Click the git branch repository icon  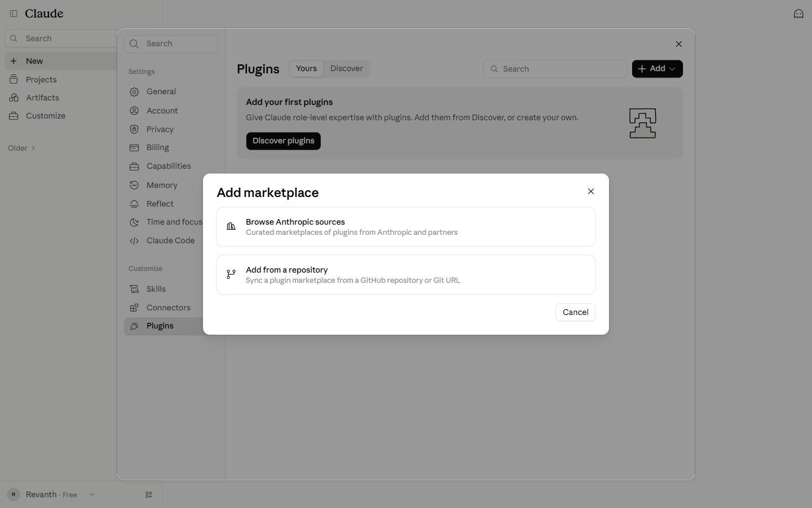click(231, 274)
